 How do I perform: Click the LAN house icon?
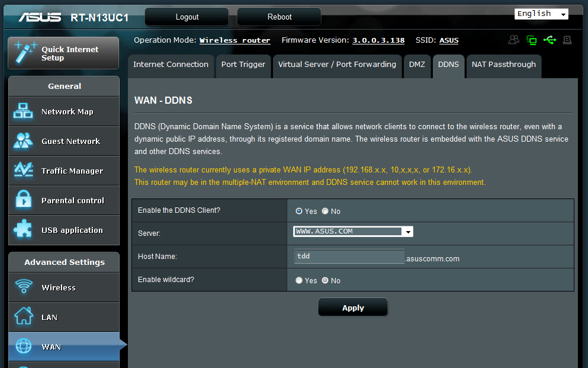point(24,315)
